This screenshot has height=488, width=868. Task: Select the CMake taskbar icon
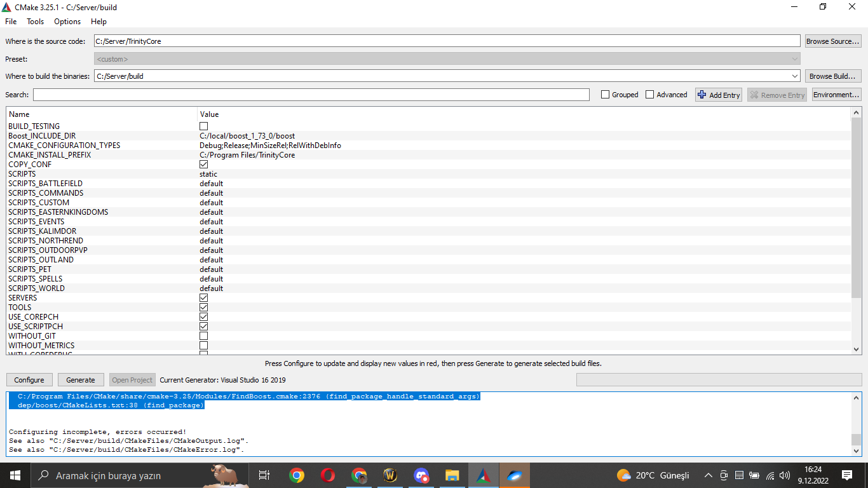click(x=483, y=475)
